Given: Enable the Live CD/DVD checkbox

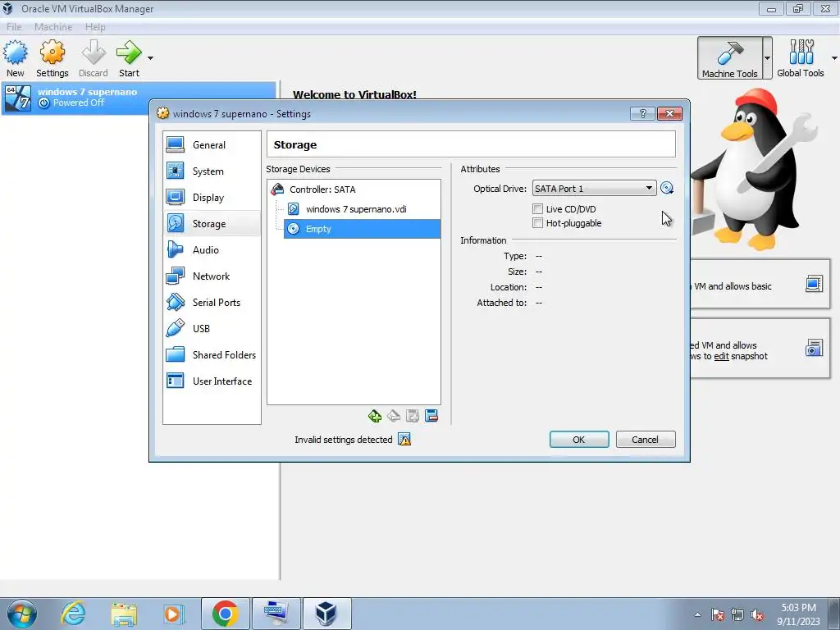Looking at the screenshot, I should coord(537,209).
